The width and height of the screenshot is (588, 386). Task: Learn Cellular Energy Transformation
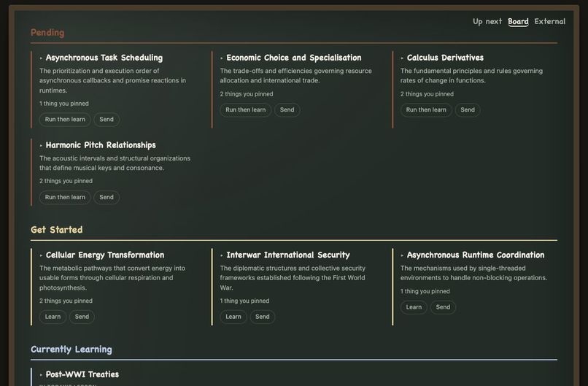(53, 317)
